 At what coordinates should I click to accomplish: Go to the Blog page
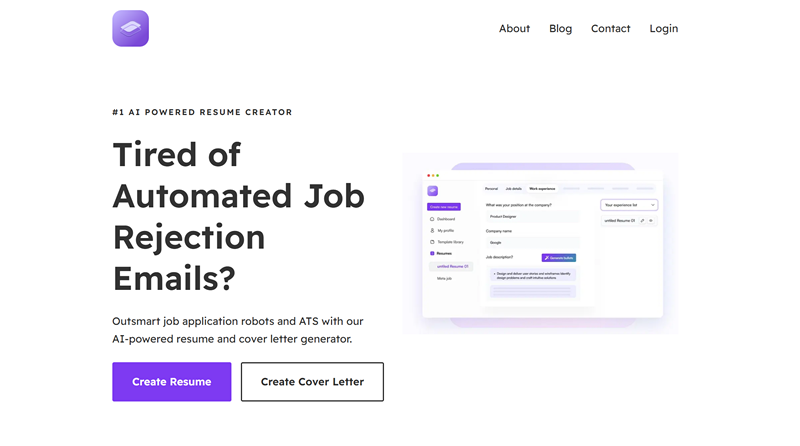pos(560,29)
